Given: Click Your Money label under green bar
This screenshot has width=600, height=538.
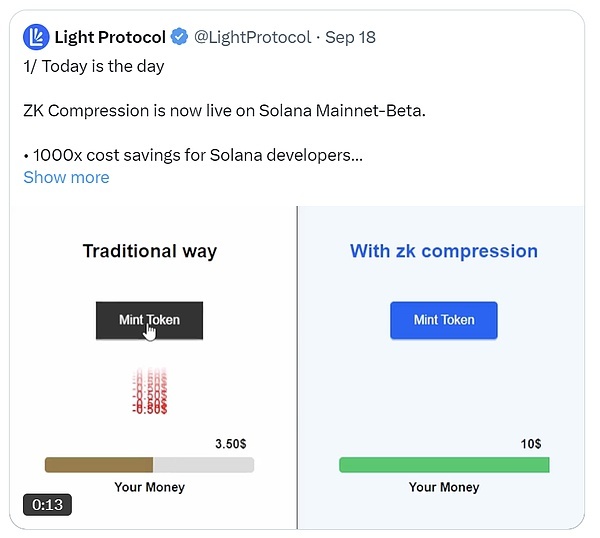Looking at the screenshot, I should [444, 487].
